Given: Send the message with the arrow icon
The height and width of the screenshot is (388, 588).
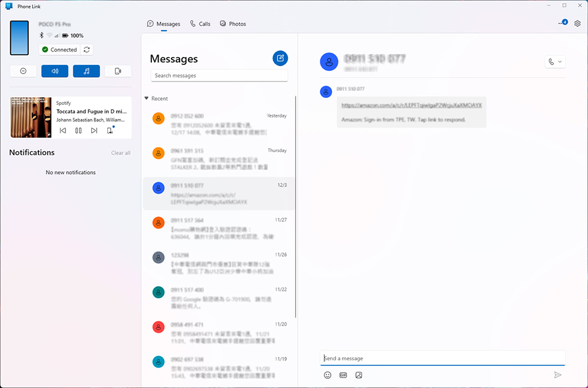Looking at the screenshot, I should click(558, 375).
